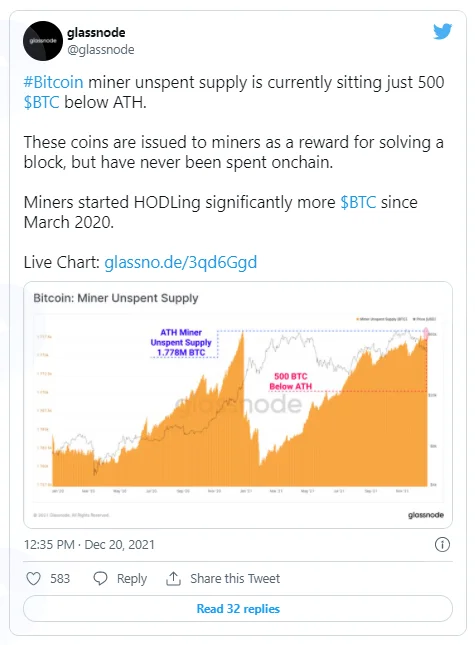Open the 12:35 PM Dec 20, 2021 timestamp
This screenshot has width=475, height=645.
point(89,545)
